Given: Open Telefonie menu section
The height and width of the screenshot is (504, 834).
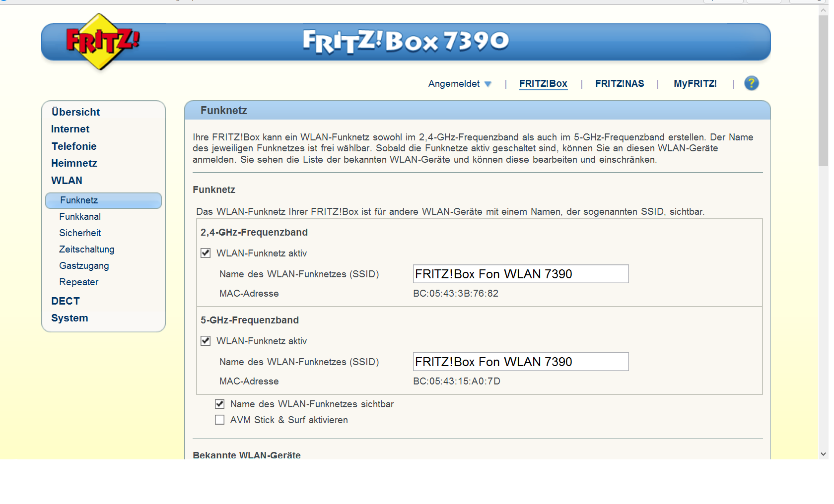Looking at the screenshot, I should point(74,146).
